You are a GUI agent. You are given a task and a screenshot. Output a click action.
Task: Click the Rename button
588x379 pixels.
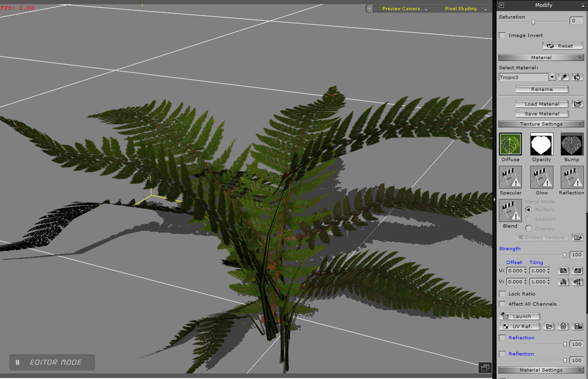click(x=542, y=89)
